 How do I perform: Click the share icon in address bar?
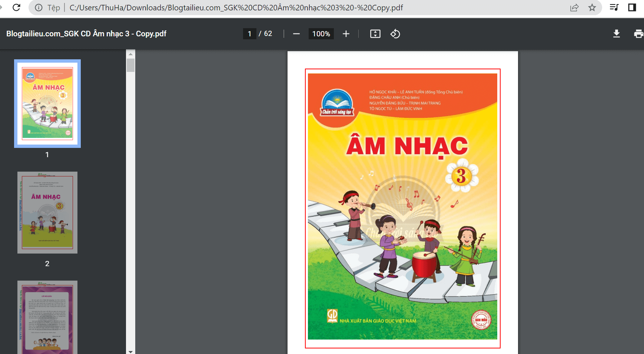[574, 7]
